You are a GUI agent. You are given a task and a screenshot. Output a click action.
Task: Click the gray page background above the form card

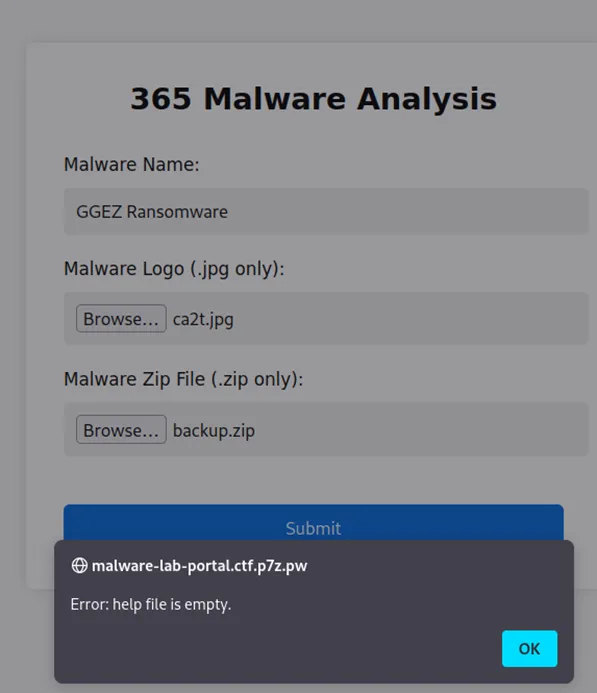point(298,20)
